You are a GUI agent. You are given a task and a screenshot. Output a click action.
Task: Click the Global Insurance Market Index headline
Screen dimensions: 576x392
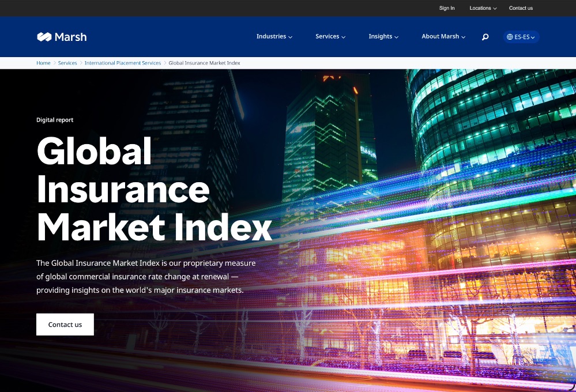(153, 189)
